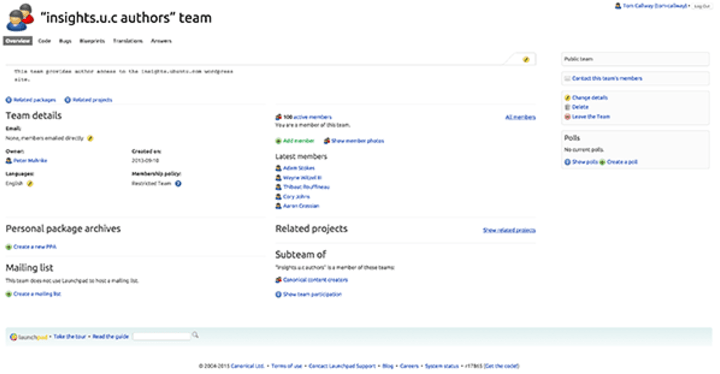Open Terms of use footer link

287,366
